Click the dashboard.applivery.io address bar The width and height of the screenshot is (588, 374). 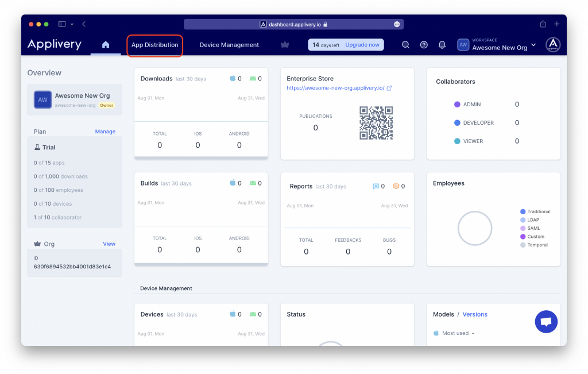pyautogui.click(x=293, y=24)
